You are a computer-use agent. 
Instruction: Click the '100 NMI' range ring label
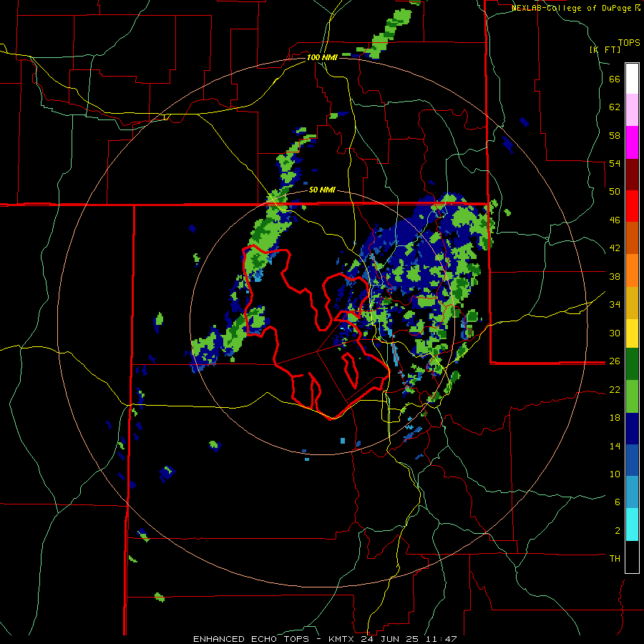click(x=322, y=57)
